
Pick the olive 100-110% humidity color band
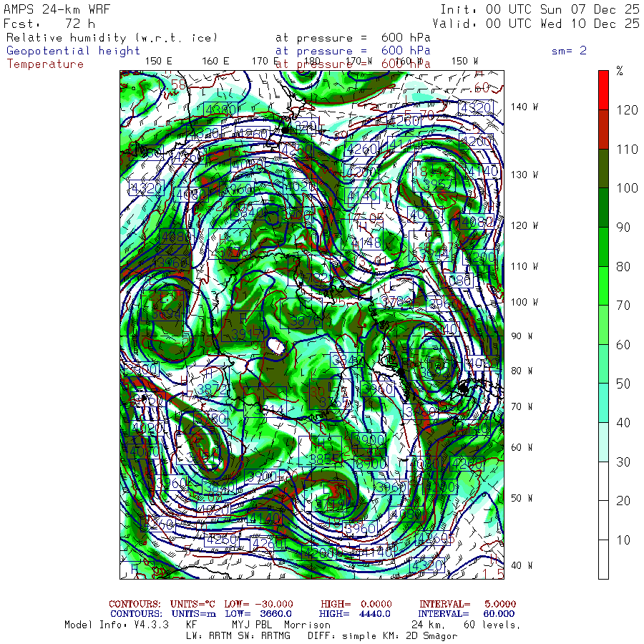point(603,168)
